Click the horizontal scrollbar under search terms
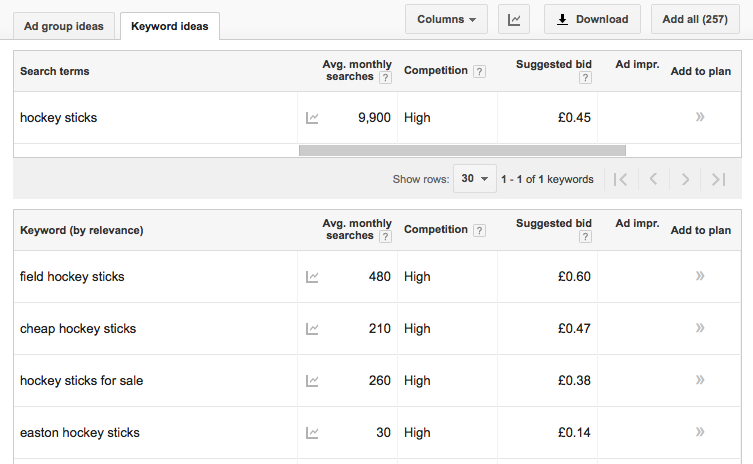 tap(462, 151)
